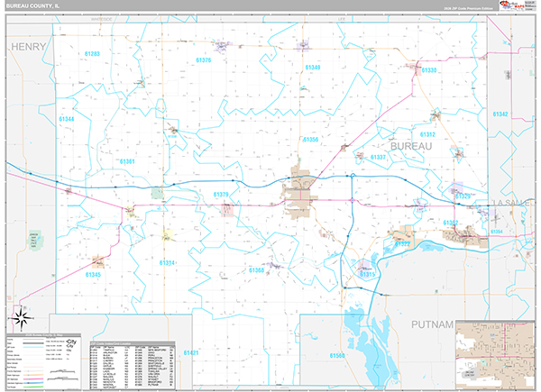Click ZIP code 61315
Screen dimensions: 541x392
pyautogui.click(x=367, y=275)
